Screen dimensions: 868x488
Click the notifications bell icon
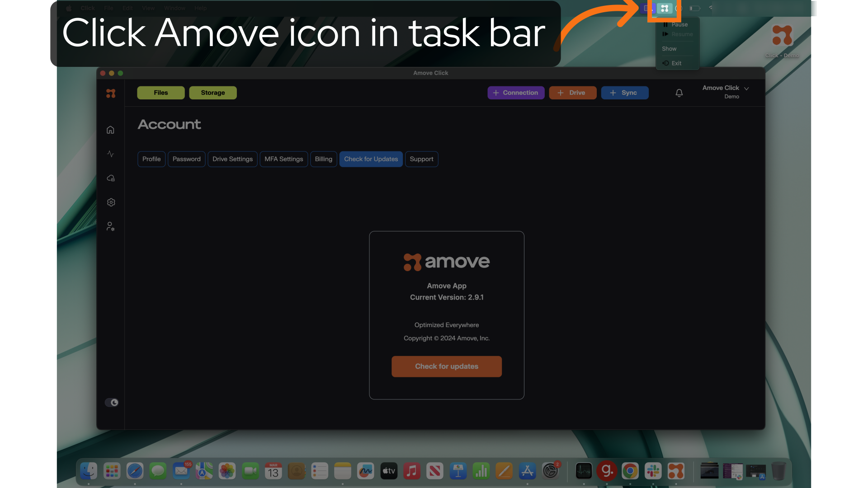pos(679,93)
